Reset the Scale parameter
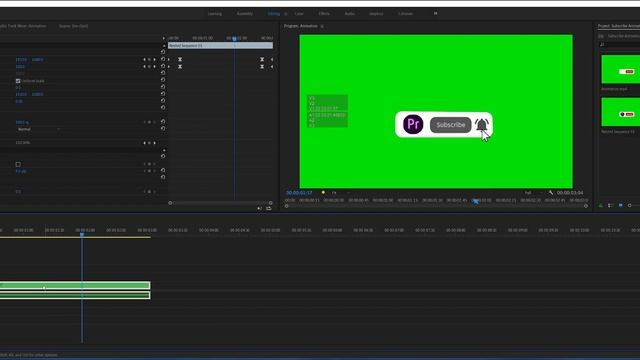 pyautogui.click(x=163, y=66)
